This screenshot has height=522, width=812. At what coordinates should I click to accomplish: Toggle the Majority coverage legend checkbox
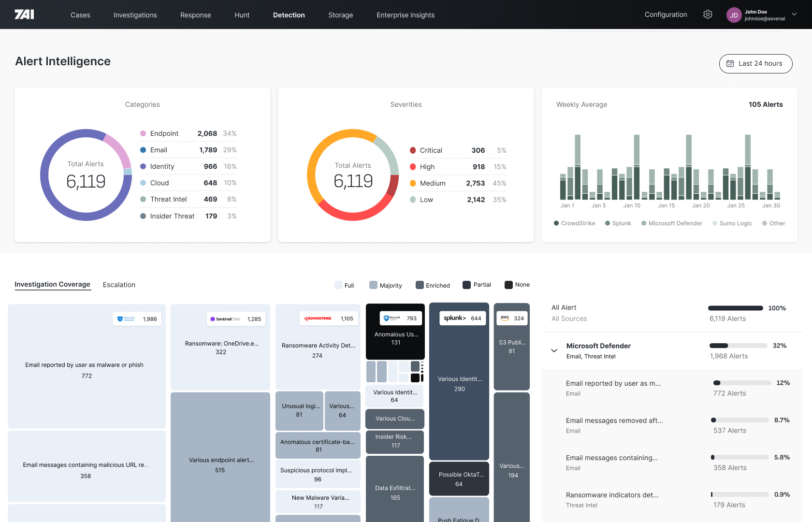pos(373,285)
